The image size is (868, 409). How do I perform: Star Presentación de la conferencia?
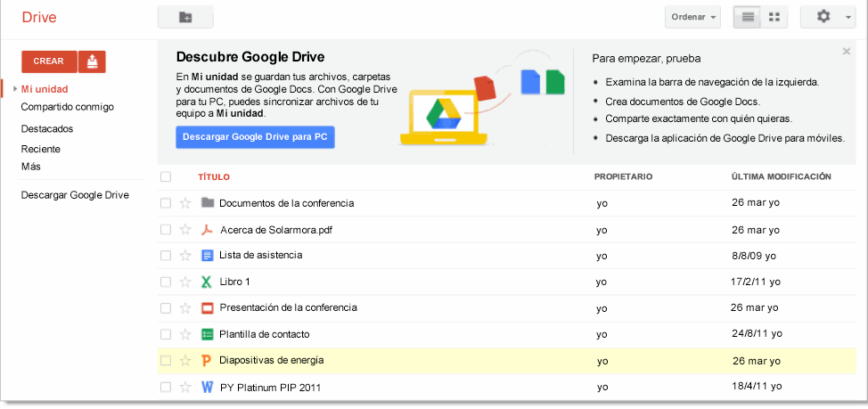click(x=185, y=307)
